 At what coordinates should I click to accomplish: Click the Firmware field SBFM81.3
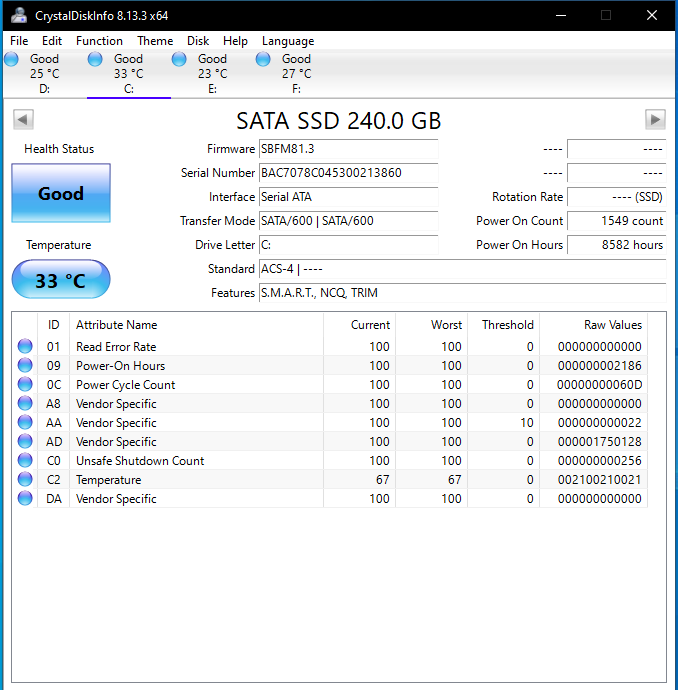tap(348, 149)
